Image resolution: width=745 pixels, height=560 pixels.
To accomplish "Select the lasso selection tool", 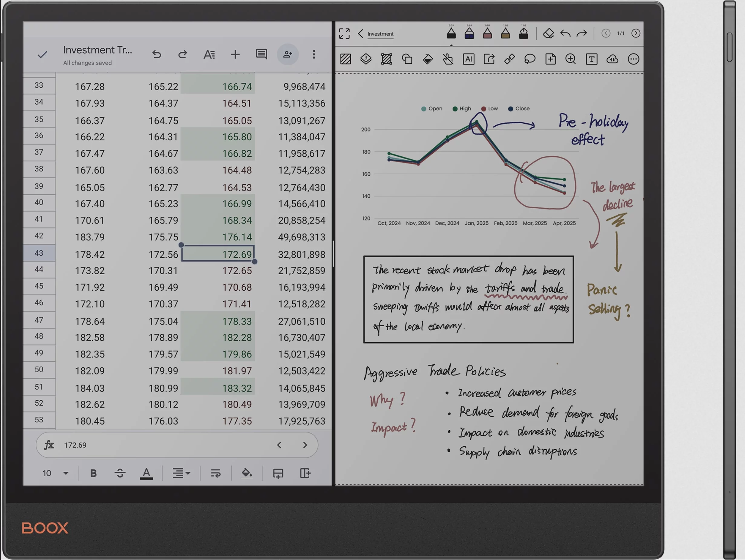I will [530, 59].
